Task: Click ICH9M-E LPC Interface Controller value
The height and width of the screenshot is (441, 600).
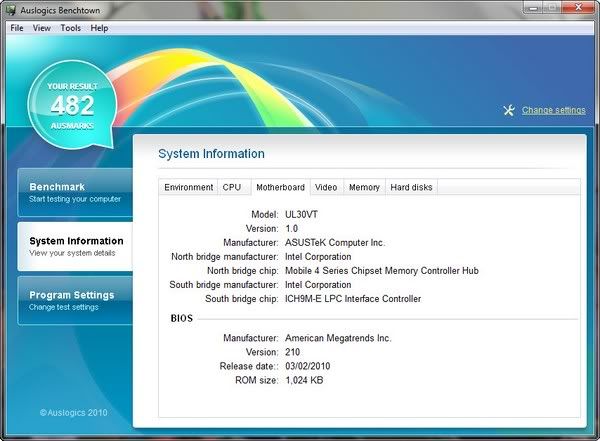Action: (353, 299)
